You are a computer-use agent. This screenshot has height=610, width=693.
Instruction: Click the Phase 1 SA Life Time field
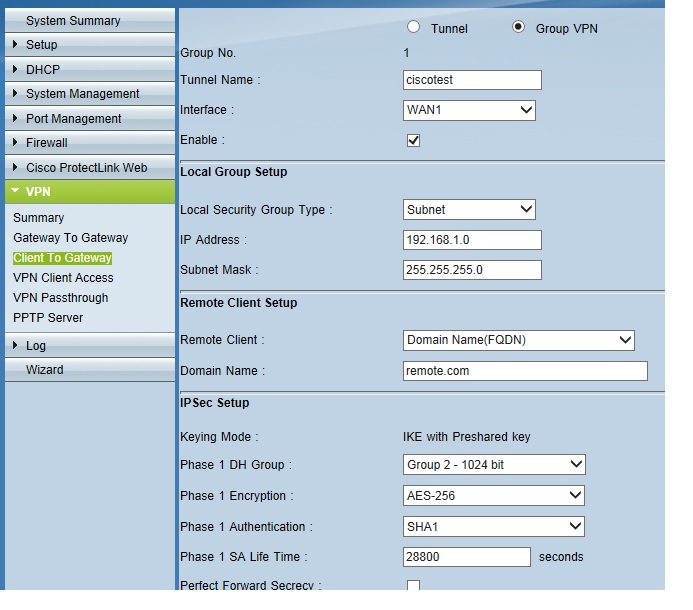tap(467, 557)
